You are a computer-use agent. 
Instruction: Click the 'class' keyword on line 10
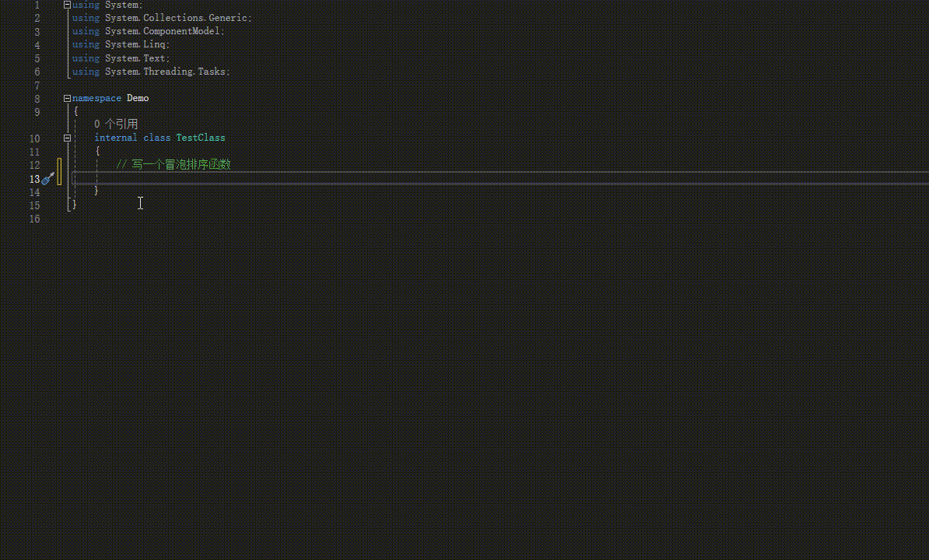click(157, 138)
